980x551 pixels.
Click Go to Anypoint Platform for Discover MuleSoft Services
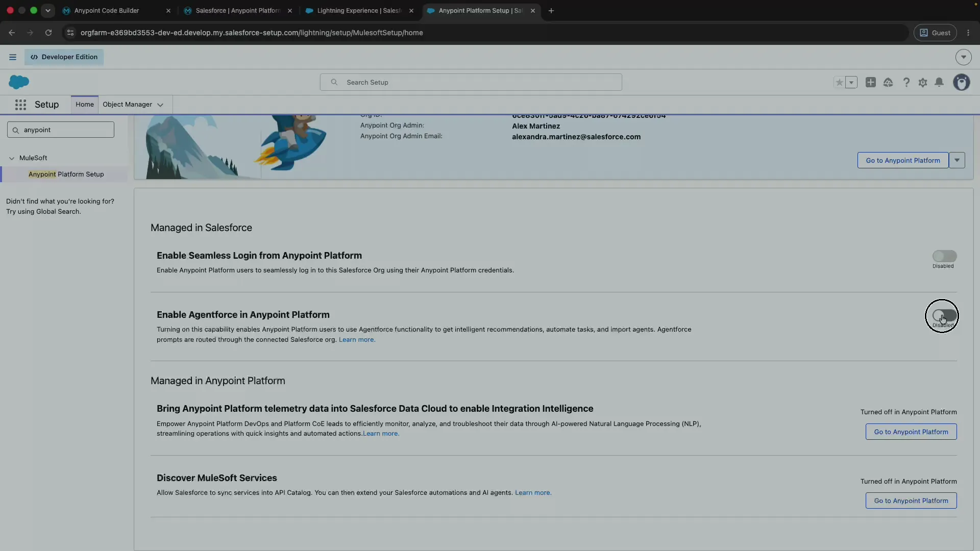tap(911, 500)
